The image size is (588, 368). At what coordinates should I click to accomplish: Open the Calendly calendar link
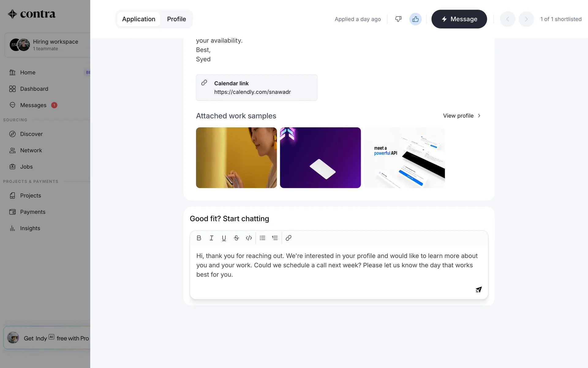coord(252,92)
